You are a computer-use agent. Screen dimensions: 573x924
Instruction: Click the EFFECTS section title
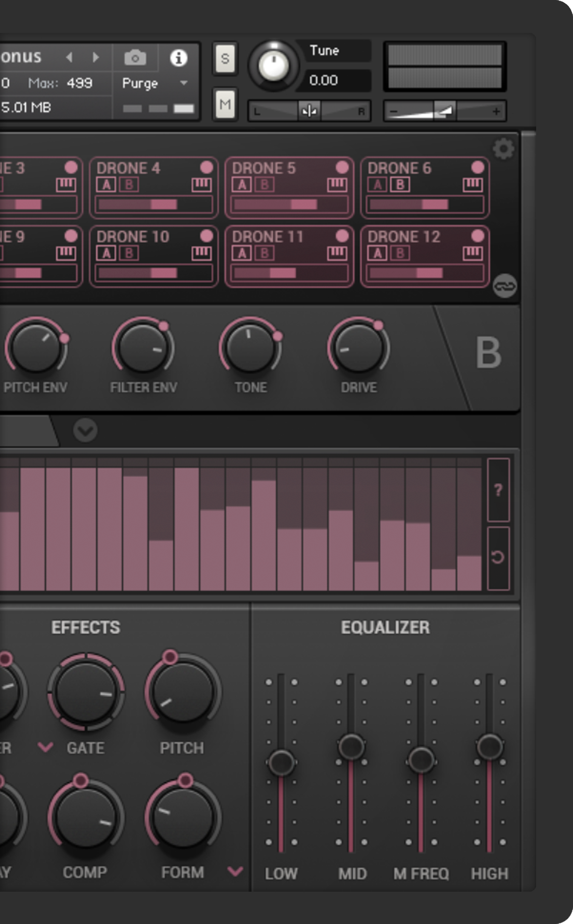[x=86, y=627]
